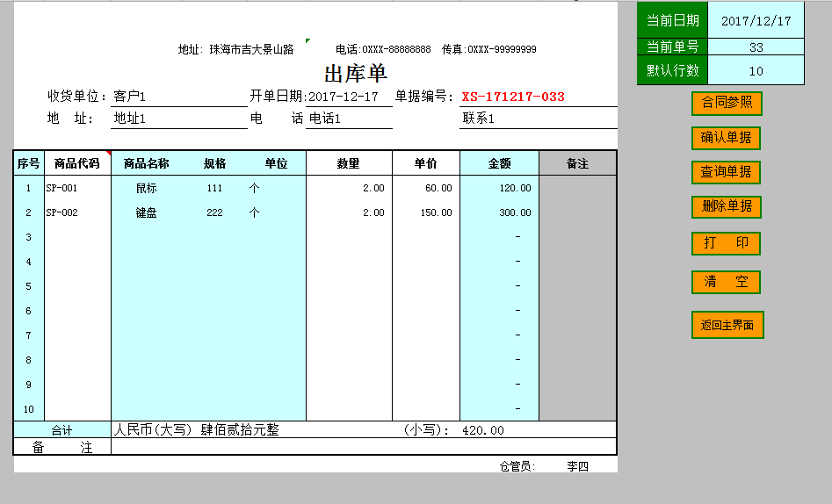Select the 仓管员 label

517,466
